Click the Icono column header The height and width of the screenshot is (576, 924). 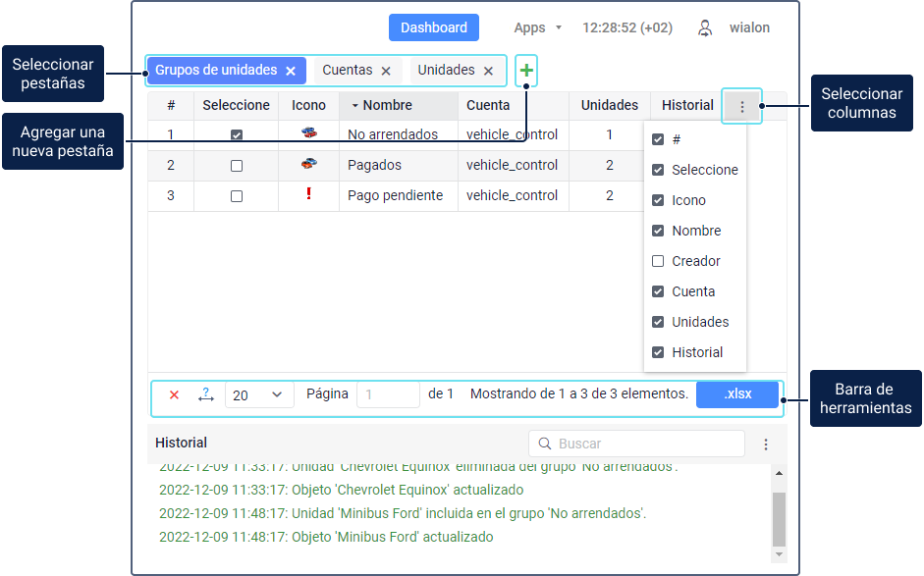[308, 105]
